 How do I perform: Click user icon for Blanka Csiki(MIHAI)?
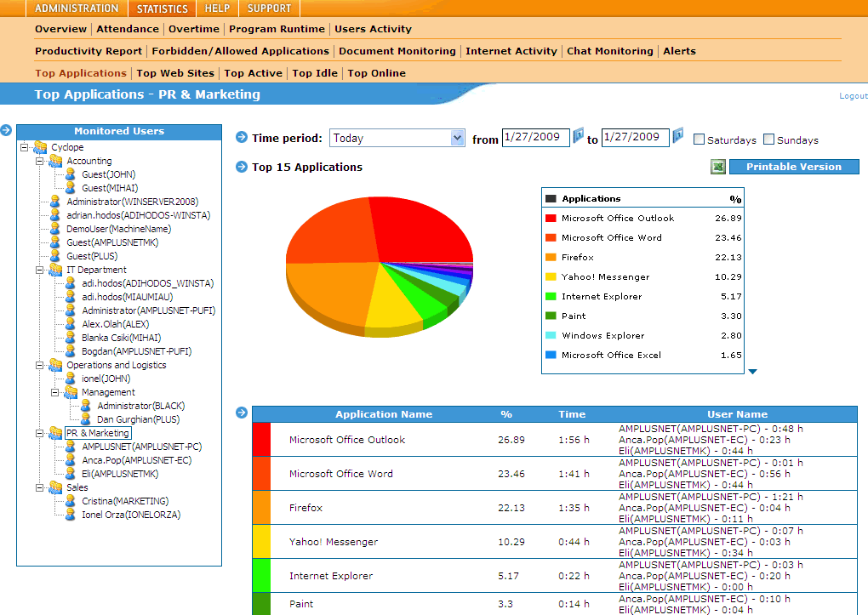(71, 338)
